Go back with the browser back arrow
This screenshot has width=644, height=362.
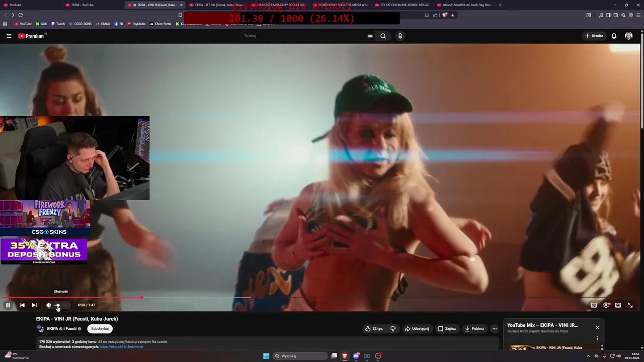tap(6, 15)
